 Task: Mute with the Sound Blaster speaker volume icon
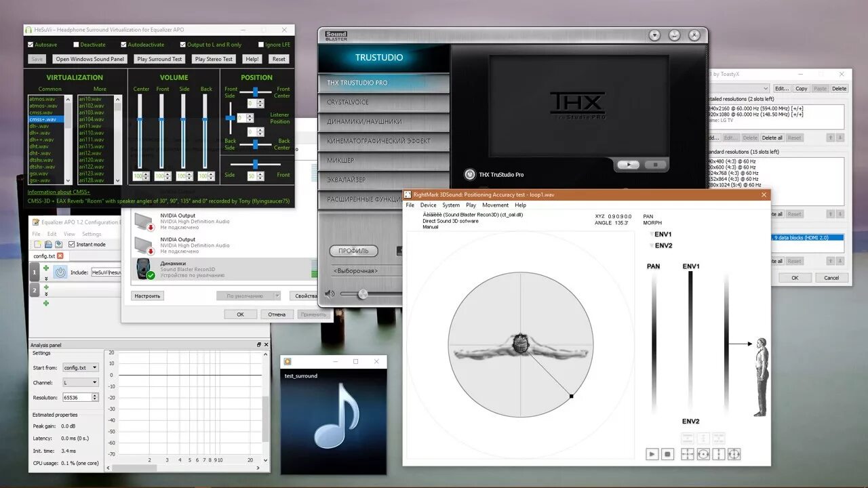coord(330,294)
